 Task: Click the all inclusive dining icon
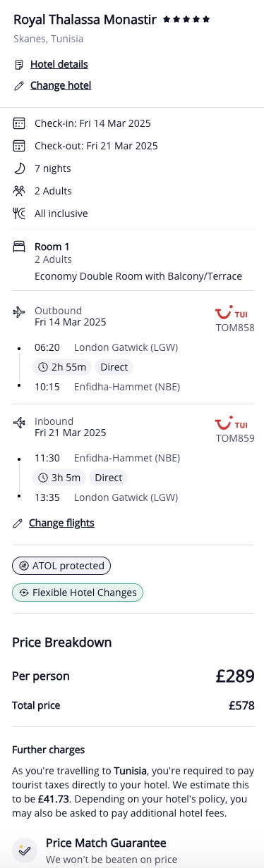point(19,213)
